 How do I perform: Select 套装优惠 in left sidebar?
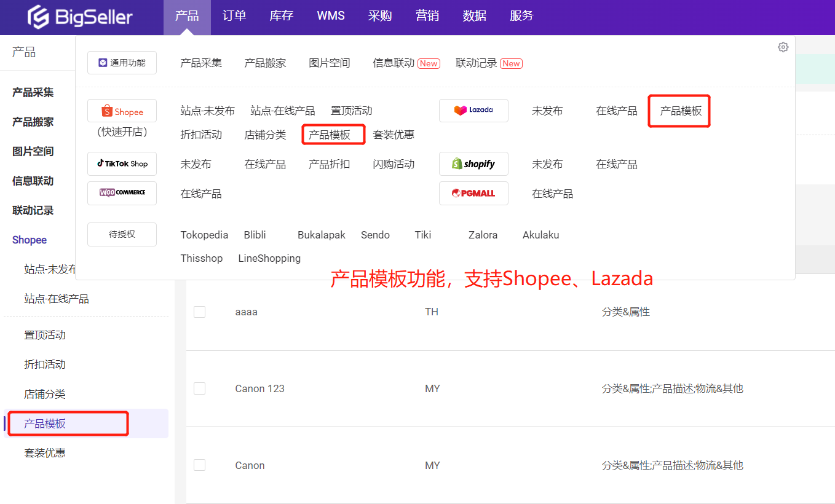tap(45, 453)
